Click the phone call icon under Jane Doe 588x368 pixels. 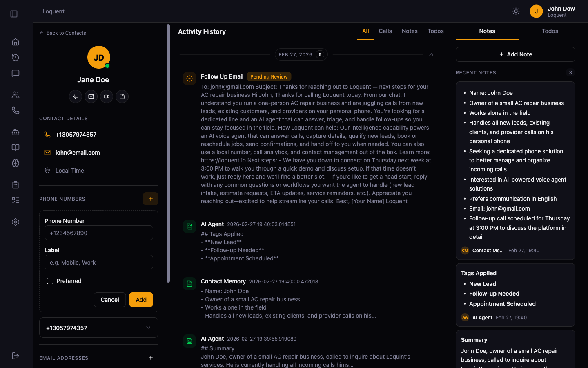(76, 96)
